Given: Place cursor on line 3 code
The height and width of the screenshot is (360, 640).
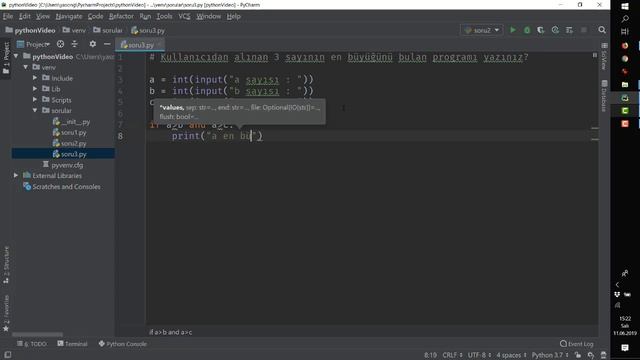Looking at the screenshot, I should coord(231,79).
